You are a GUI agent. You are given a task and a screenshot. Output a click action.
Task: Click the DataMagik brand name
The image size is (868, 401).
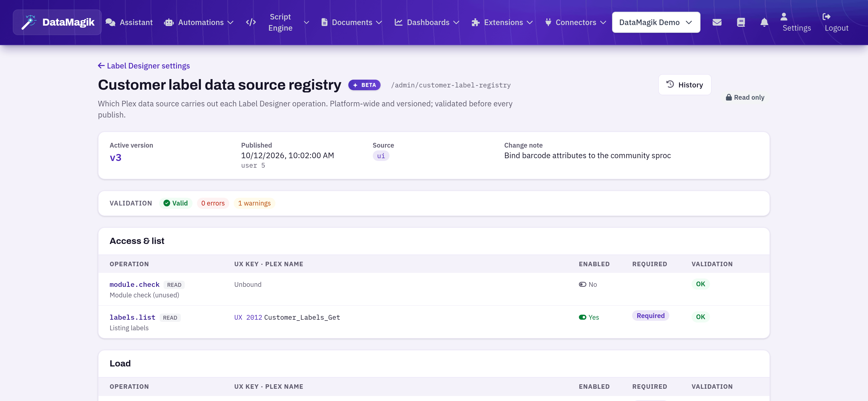coord(68,22)
